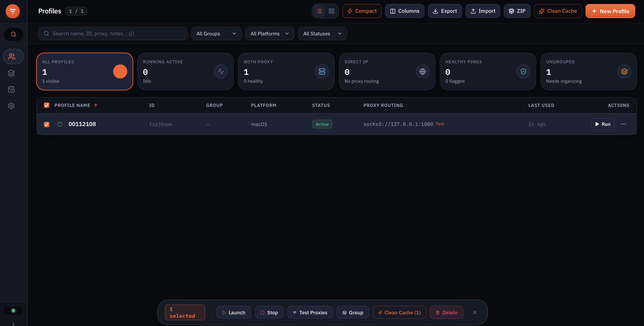Image resolution: width=644 pixels, height=326 pixels.
Task: Click the globe Direct IP icon
Action: pyautogui.click(x=422, y=71)
